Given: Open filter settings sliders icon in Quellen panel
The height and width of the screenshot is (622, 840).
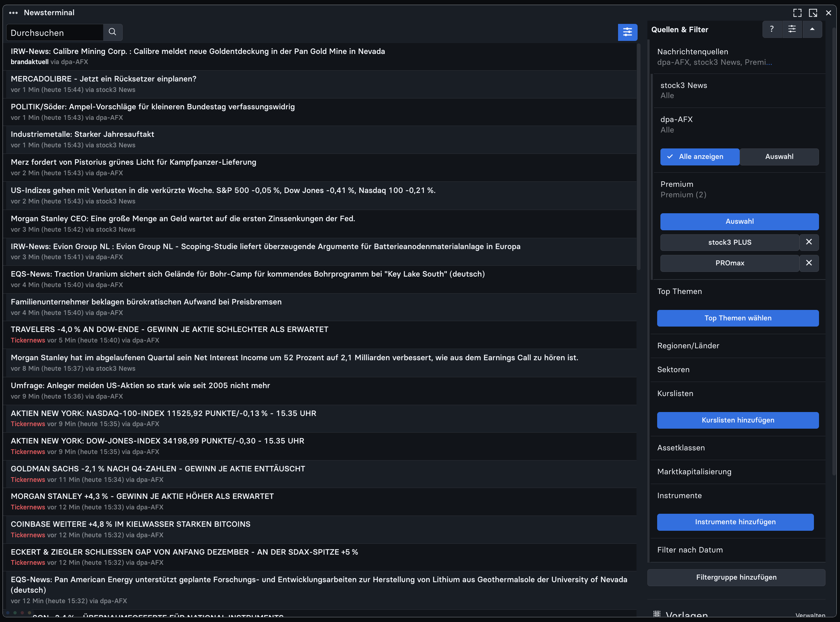Looking at the screenshot, I should point(792,29).
